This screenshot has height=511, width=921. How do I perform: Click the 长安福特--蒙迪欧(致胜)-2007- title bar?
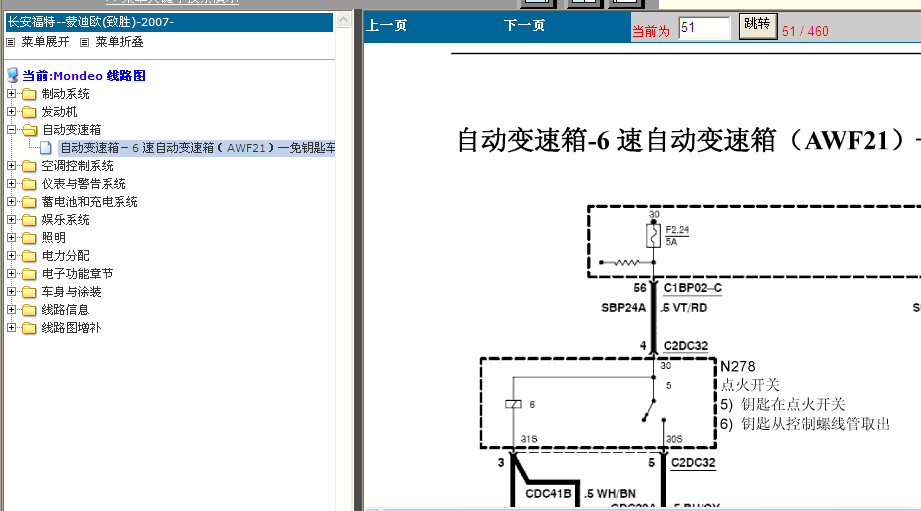169,22
